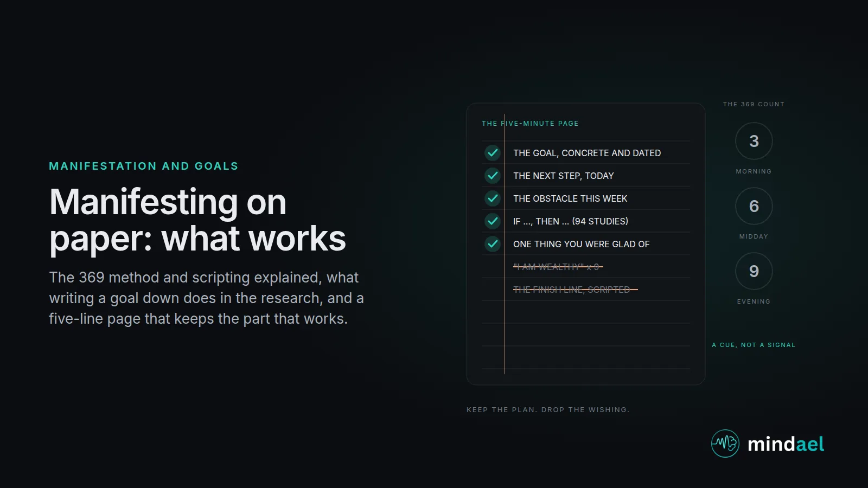The width and height of the screenshot is (868, 488).
Task: Toggle the checkmark beside 'The next step, today'
Action: coord(493,176)
